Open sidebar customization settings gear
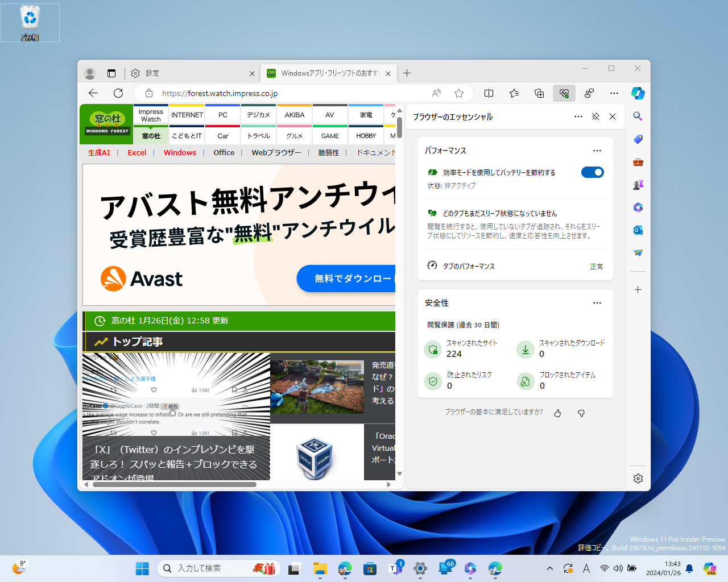 coord(638,479)
